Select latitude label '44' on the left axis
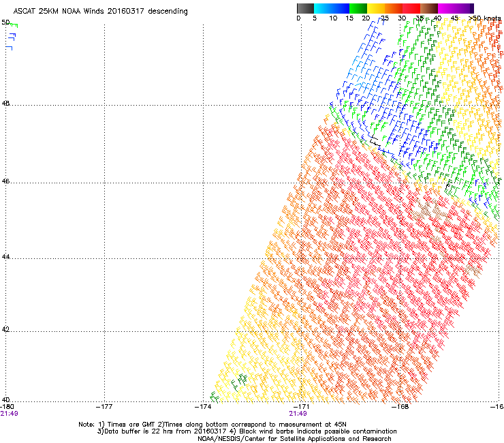The image size is (504, 443). click(5, 257)
